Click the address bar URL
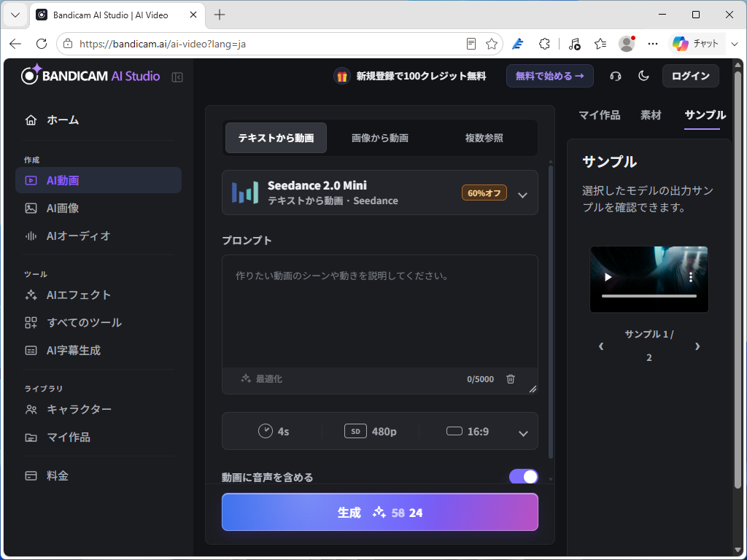 coord(163,44)
